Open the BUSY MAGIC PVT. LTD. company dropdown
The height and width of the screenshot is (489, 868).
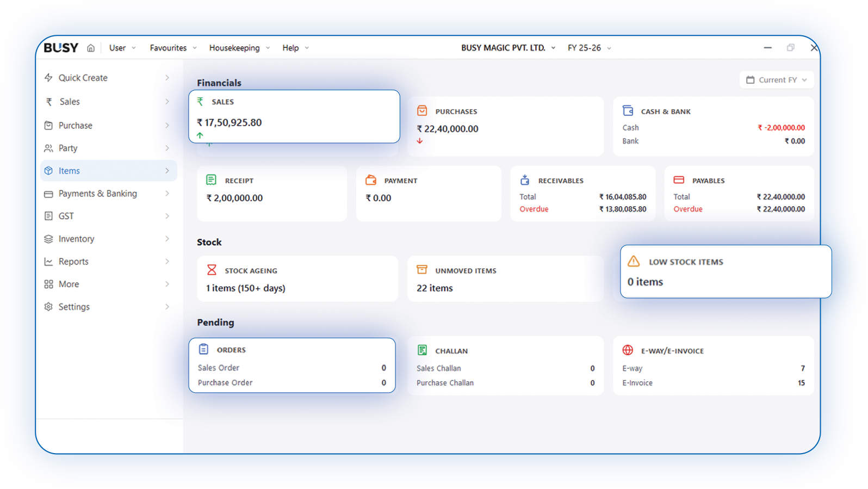pyautogui.click(x=509, y=48)
